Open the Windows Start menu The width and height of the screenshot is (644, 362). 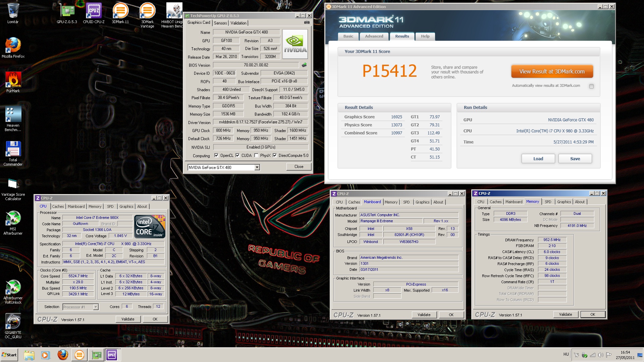(x=9, y=355)
